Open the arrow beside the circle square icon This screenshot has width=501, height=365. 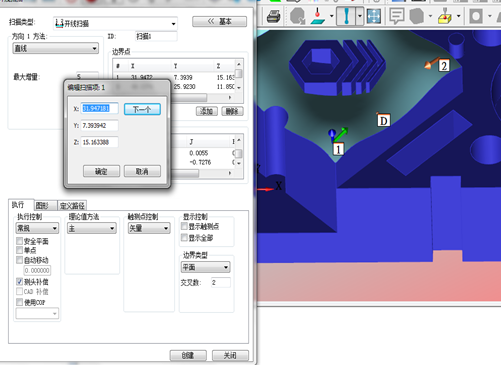tap(490, 16)
